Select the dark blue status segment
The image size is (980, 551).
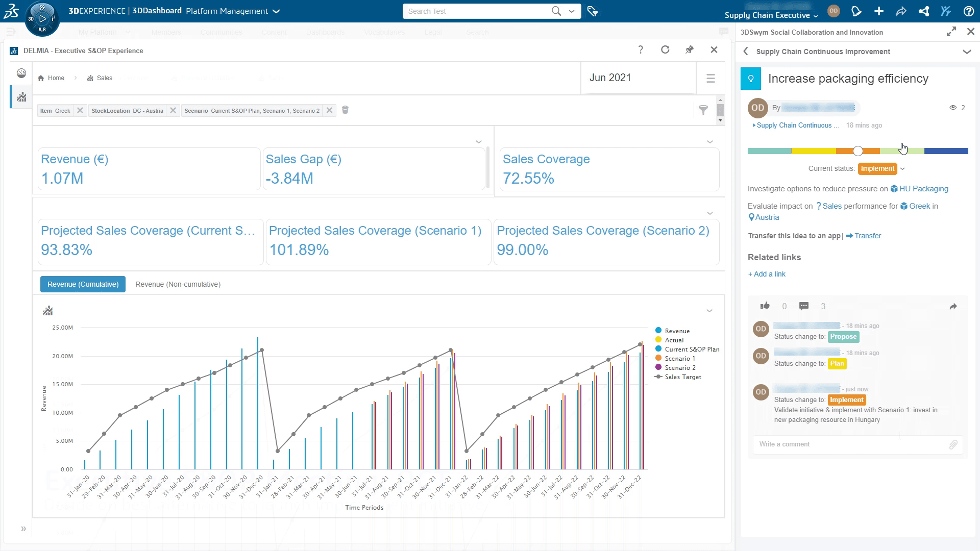click(946, 151)
